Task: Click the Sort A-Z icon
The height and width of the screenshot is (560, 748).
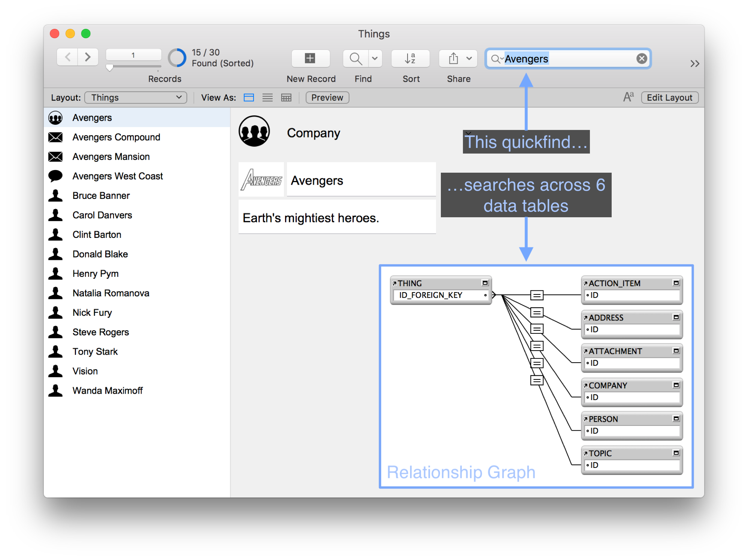Action: coord(410,58)
